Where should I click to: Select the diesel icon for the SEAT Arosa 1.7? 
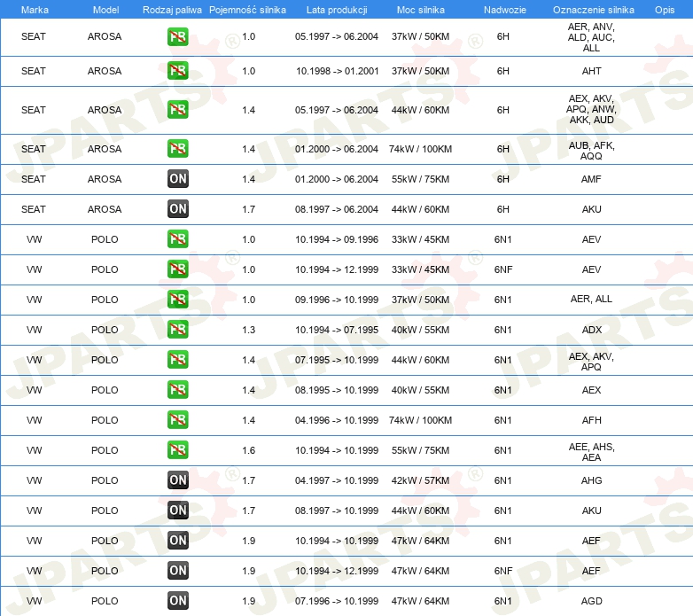click(178, 209)
